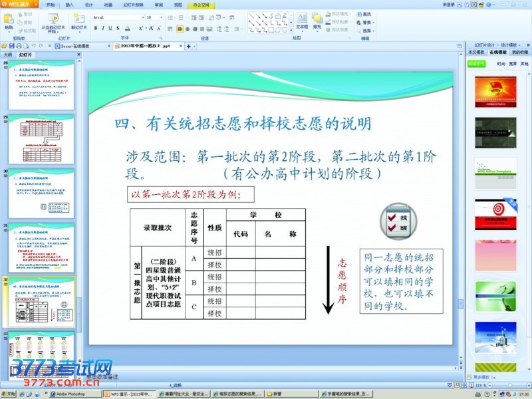The height and width of the screenshot is (399, 532).
Task: Click the Arrange (排列) icon
Action: tap(317, 20)
